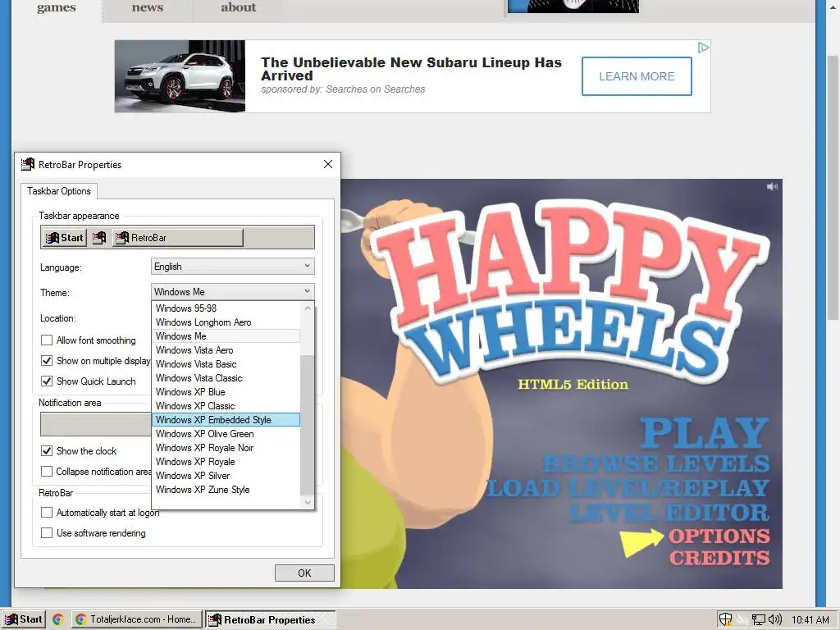Click LOAD LEVEL/REPLAY in Happy Wheels
The width and height of the screenshot is (840, 630).
[628, 489]
